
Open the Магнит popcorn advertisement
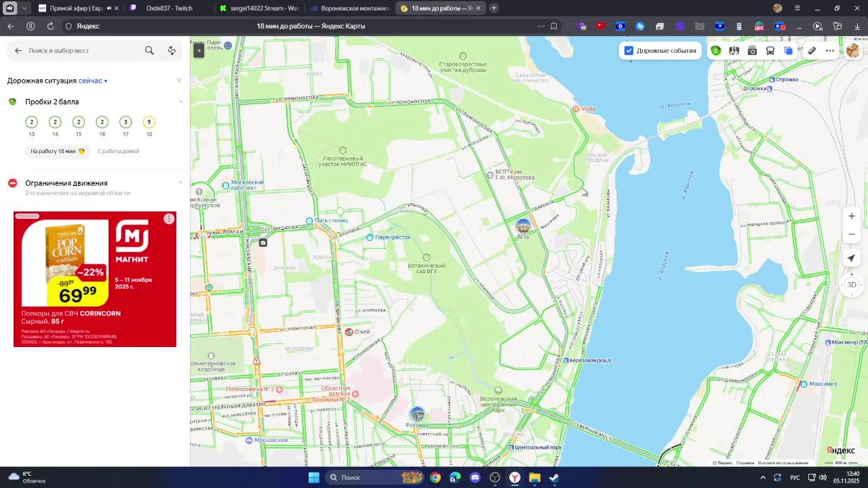95,279
